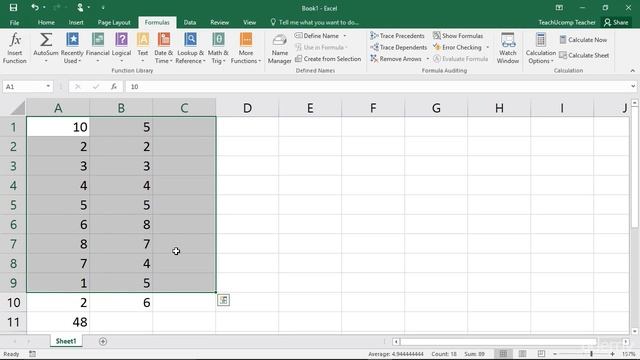Expand Error Checking dropdown arrow
Viewport: 640px width, 360px height.
coord(487,47)
